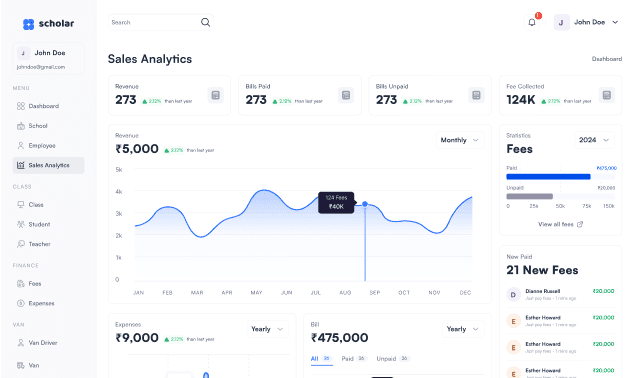Click the Revenue card calculator icon

(216, 96)
